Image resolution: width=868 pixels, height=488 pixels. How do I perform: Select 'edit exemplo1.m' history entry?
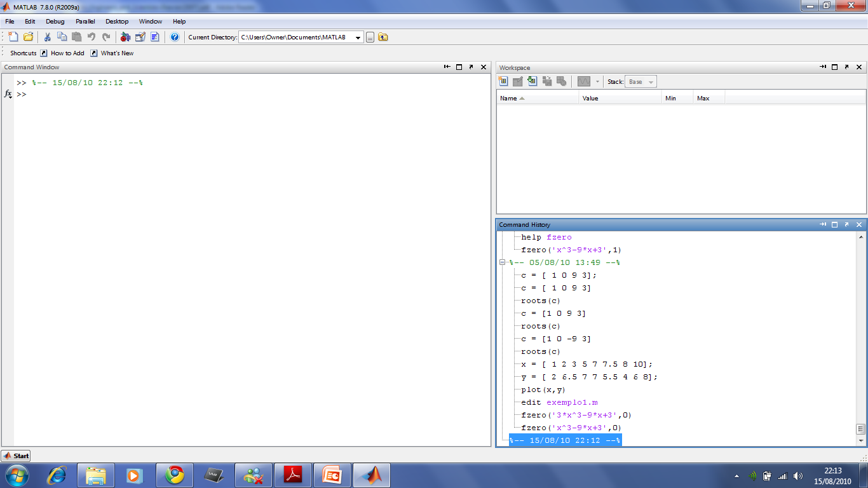click(559, 402)
